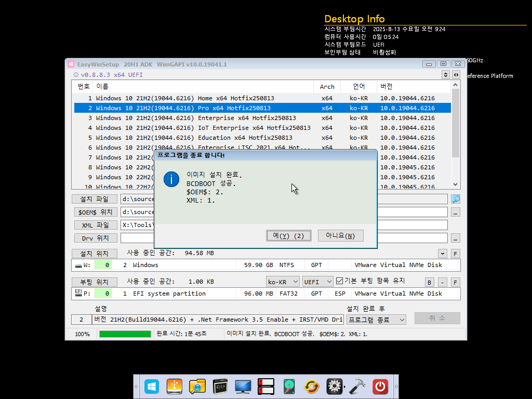Click the EFI P: drive icon in boot location row
This screenshot has height=399, width=532.
[78, 293]
